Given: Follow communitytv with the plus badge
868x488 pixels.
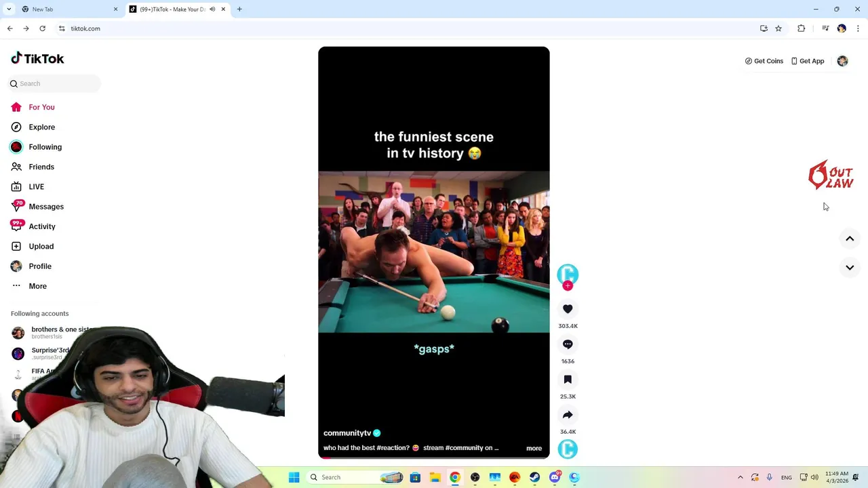Looking at the screenshot, I should 568,286.
